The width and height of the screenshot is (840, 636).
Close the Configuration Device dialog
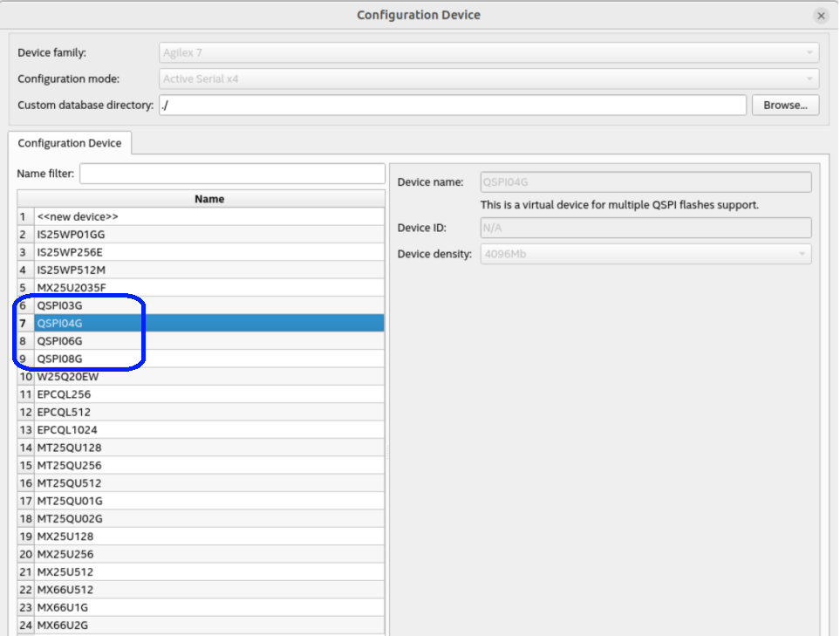820,16
